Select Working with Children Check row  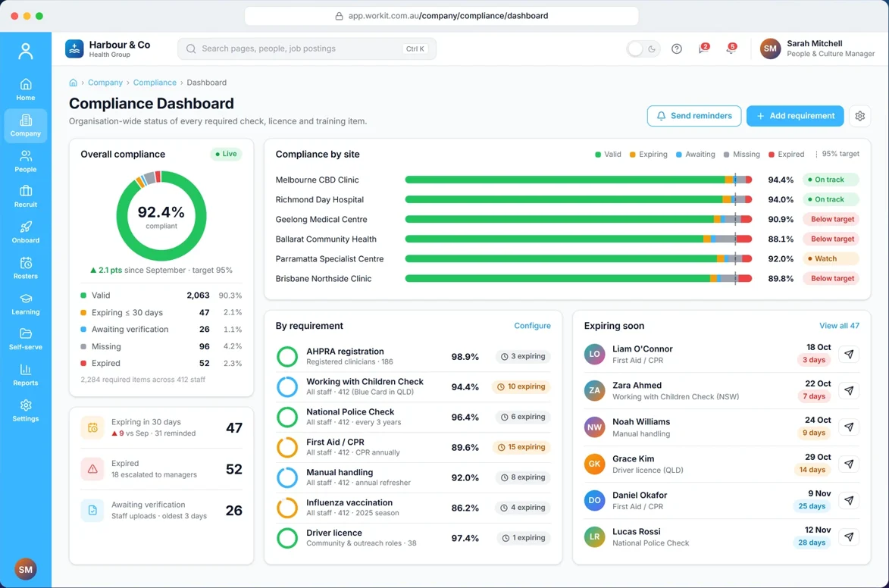413,386
